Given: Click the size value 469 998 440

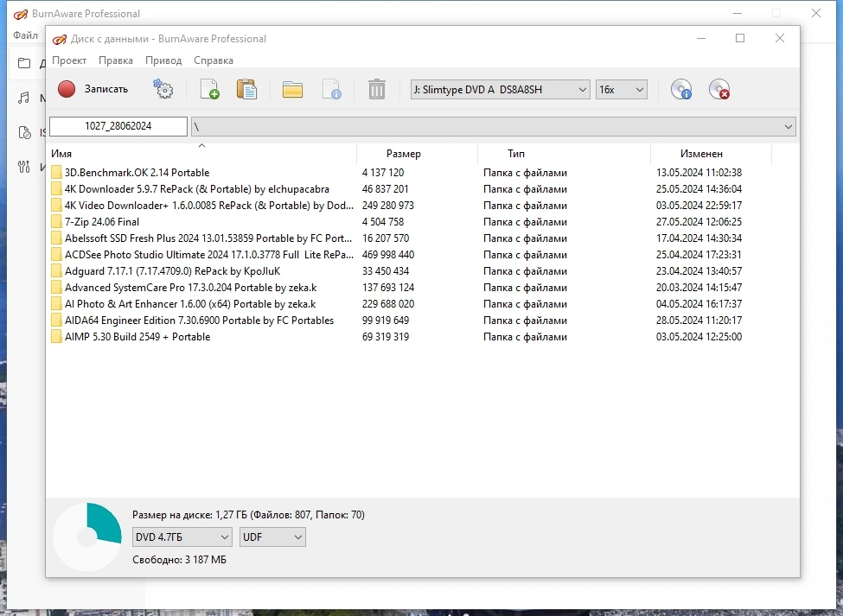Looking at the screenshot, I should coord(388,255).
